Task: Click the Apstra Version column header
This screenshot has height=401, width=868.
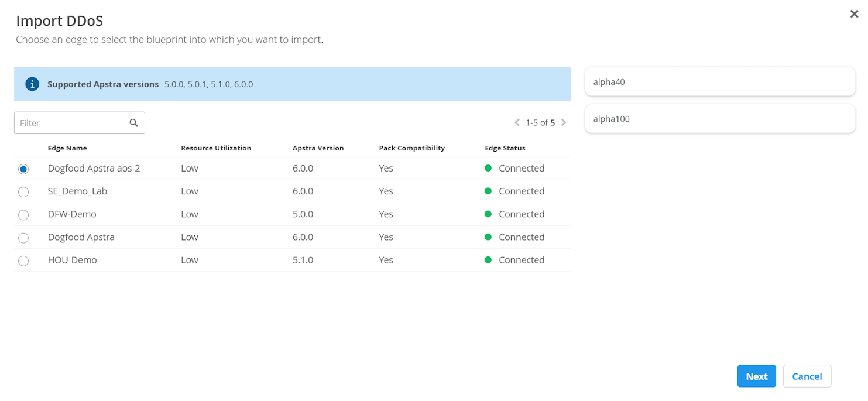Action: tap(318, 148)
